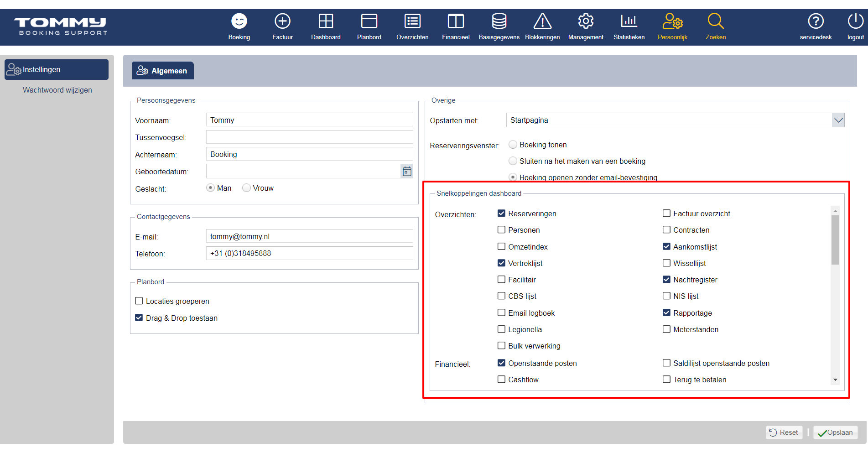868x453 pixels.
Task: Open the Zoeken magnifier icon
Action: click(716, 21)
